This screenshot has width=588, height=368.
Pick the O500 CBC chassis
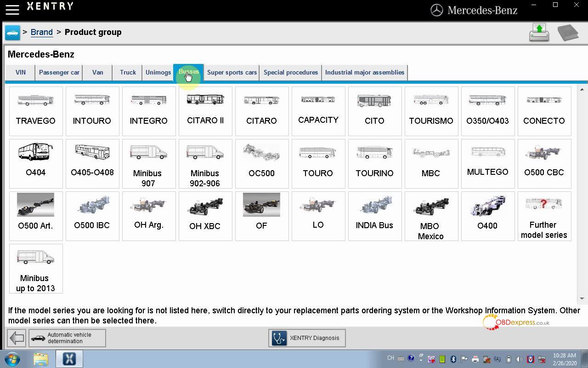point(544,164)
